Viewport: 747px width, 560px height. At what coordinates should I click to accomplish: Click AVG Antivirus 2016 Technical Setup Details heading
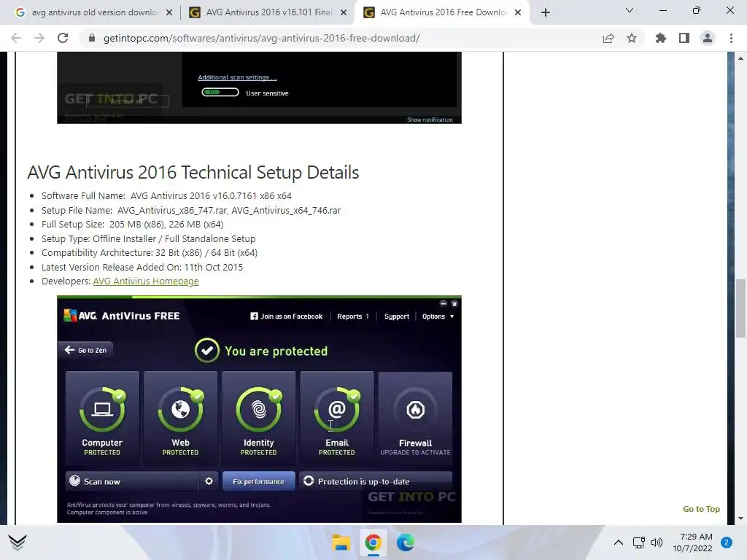tap(193, 172)
